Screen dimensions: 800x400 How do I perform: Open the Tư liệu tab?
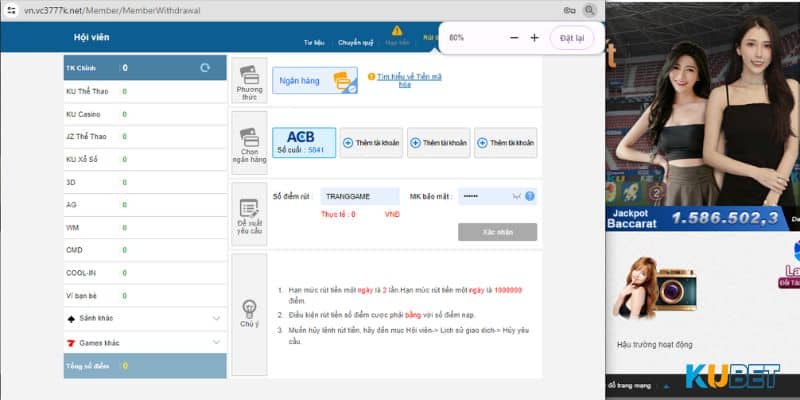click(x=314, y=43)
